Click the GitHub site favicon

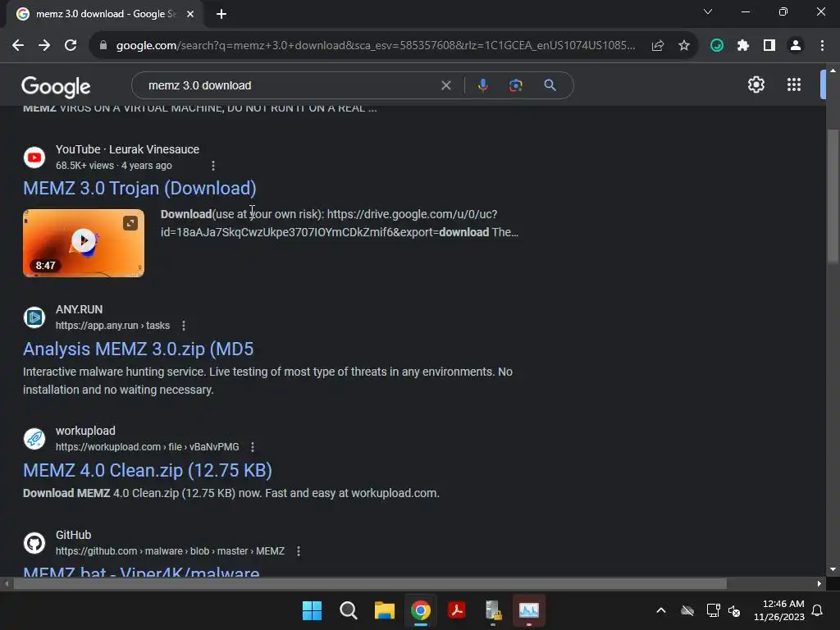pos(34,543)
